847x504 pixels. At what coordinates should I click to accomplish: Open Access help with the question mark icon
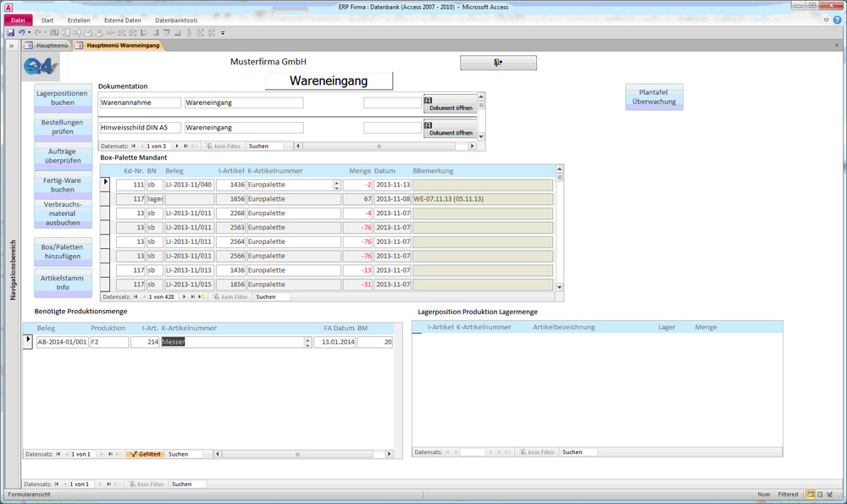(837, 20)
